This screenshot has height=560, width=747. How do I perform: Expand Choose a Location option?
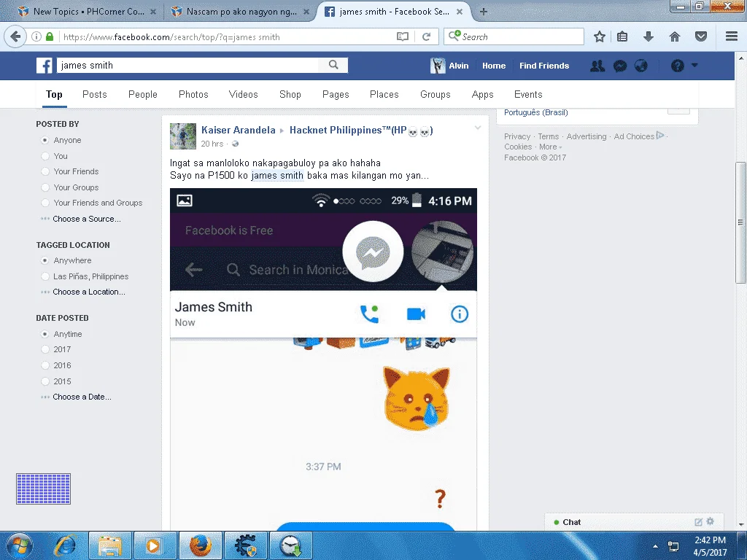(x=89, y=292)
